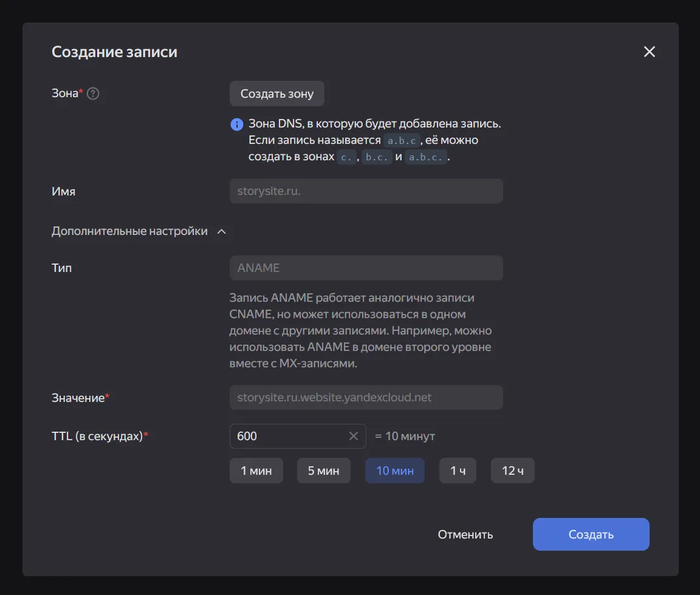700x595 pixels.
Task: Select the 1 мин TTL preset
Action: pyautogui.click(x=256, y=471)
